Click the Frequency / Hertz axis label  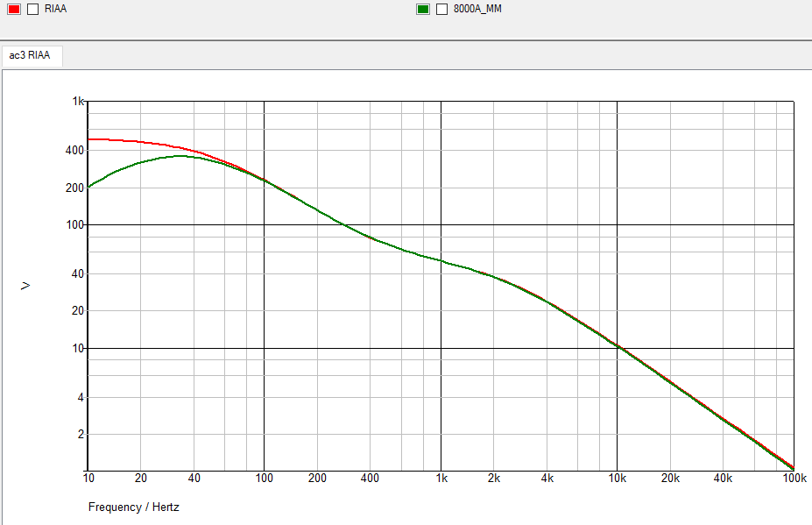[134, 507]
